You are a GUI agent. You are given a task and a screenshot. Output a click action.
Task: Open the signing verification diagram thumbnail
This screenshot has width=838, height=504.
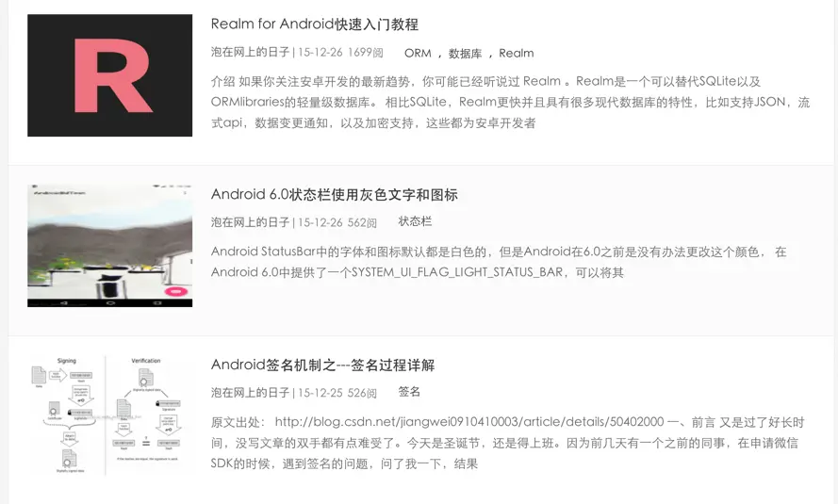[109, 415]
